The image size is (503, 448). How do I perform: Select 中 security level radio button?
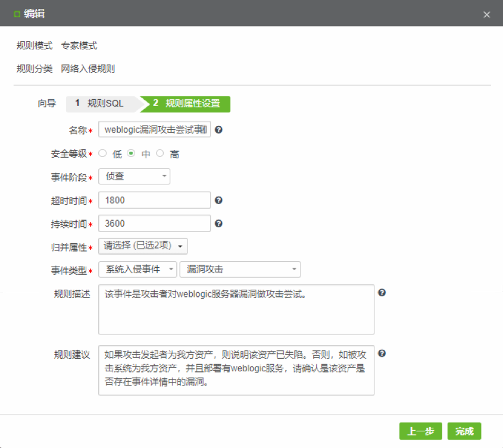(132, 153)
